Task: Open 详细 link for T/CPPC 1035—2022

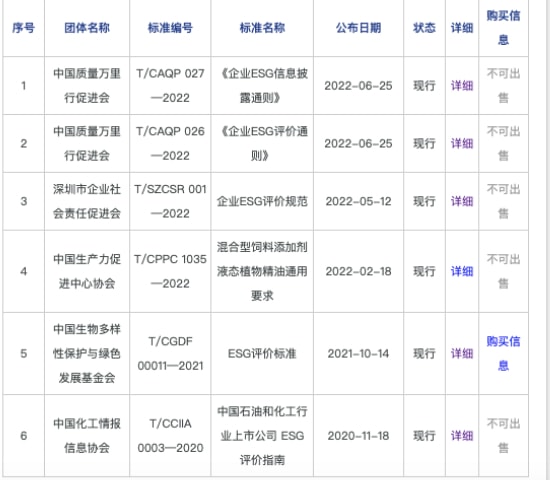Action: click(x=462, y=271)
